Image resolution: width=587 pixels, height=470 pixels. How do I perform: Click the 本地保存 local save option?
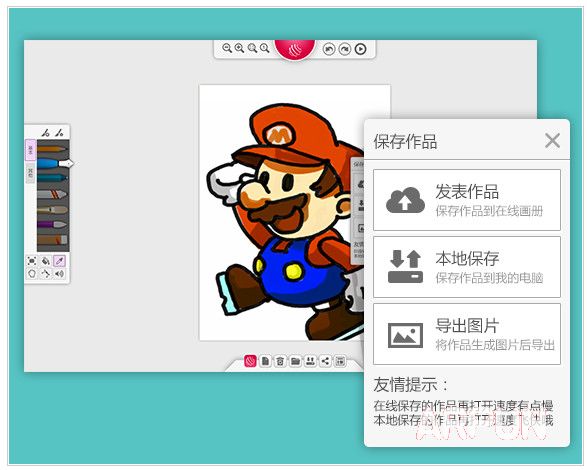pyautogui.click(x=467, y=267)
